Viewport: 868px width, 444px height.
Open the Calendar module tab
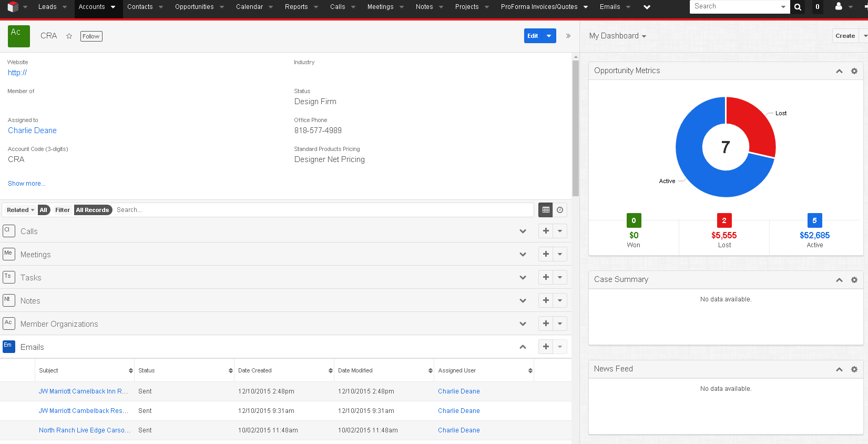pos(249,7)
